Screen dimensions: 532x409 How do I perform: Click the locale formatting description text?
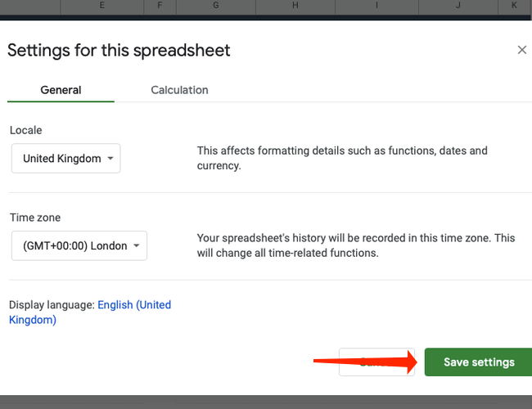(x=342, y=158)
